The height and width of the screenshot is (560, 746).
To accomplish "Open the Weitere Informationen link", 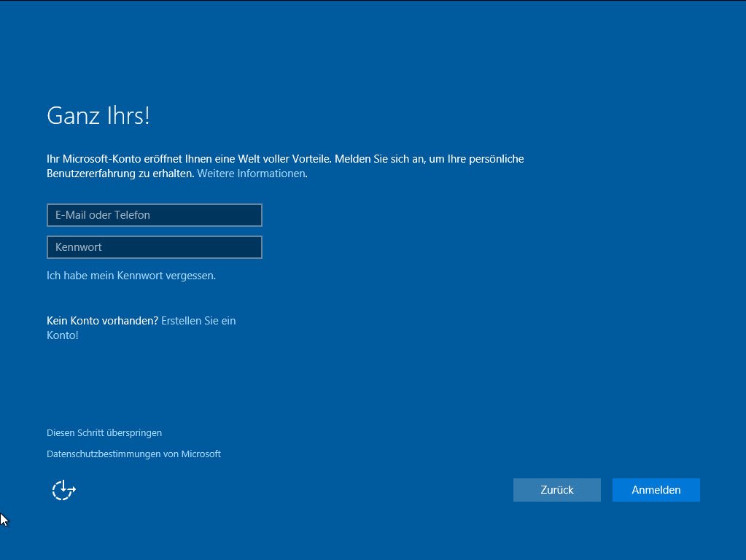I will (251, 174).
